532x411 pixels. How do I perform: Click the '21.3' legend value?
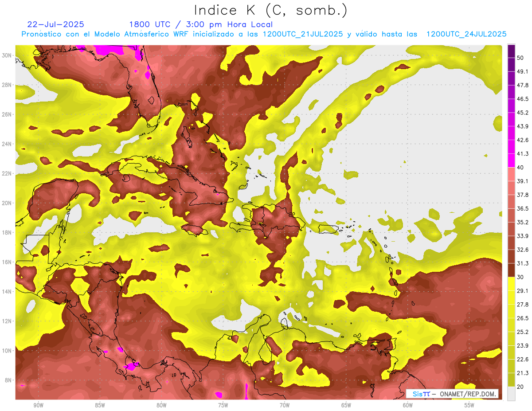(x=522, y=372)
